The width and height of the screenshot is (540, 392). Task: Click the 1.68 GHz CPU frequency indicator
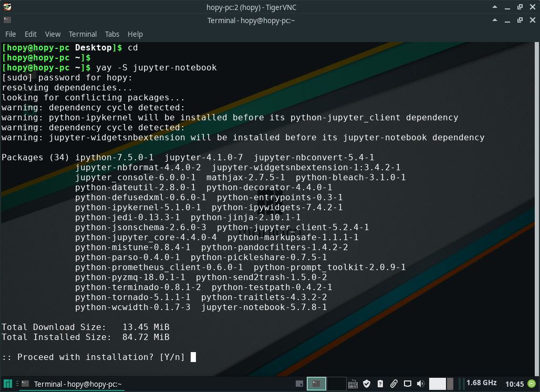pyautogui.click(x=481, y=383)
